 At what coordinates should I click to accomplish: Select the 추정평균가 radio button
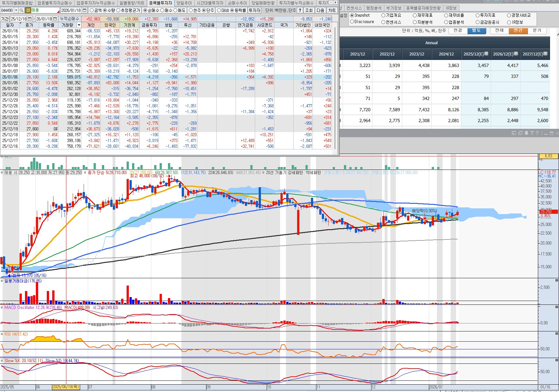(x=118, y=10)
